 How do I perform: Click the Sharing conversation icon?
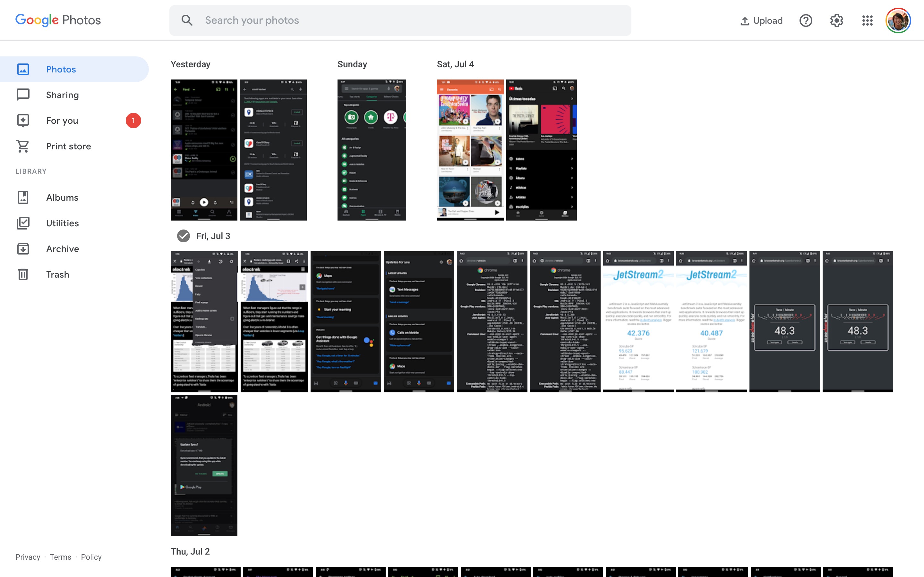[23, 95]
